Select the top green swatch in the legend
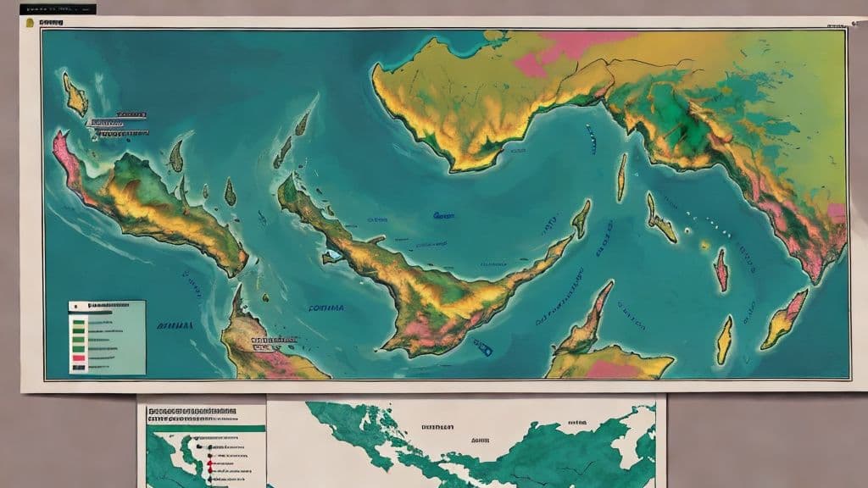 pos(80,322)
